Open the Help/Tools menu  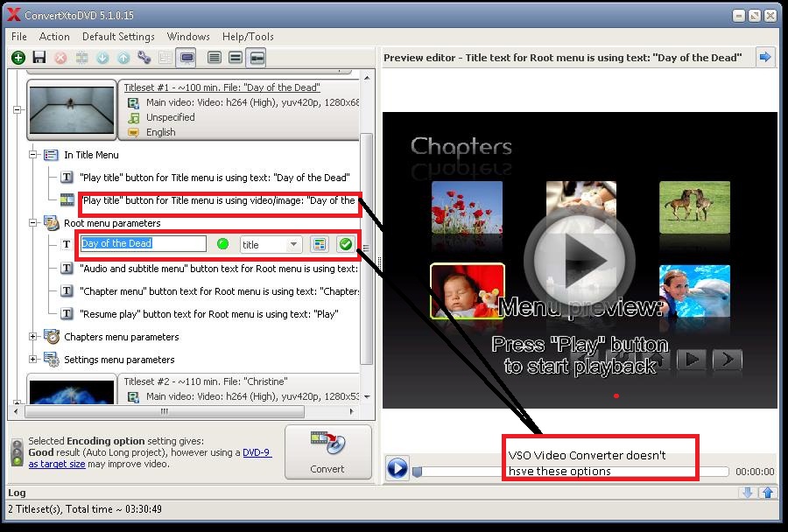click(248, 37)
